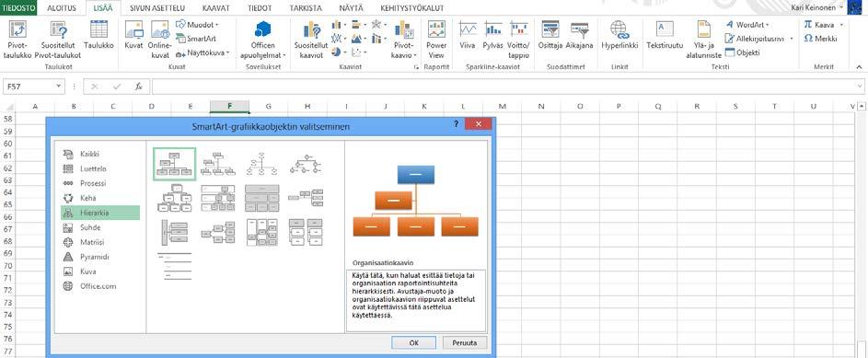Open the TIEDOSTO file tab

18,7
